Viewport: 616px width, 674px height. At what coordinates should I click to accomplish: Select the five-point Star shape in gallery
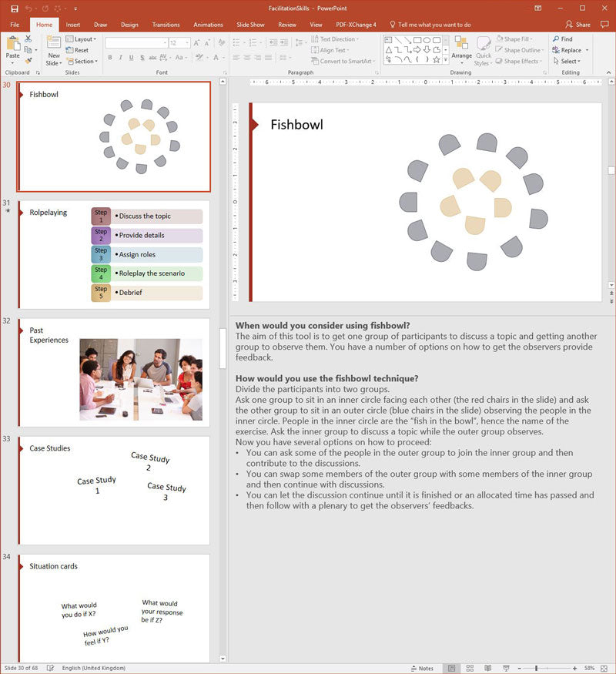pos(436,60)
